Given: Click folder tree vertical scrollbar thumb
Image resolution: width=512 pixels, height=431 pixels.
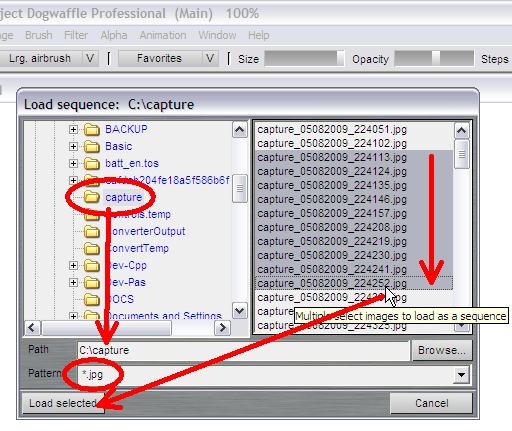Looking at the screenshot, I should coord(240,188).
